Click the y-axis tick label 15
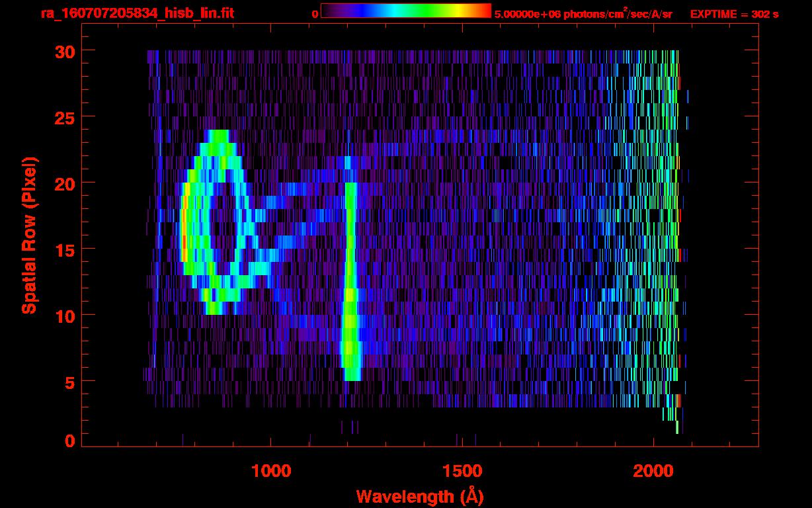This screenshot has width=812, height=508. pyautogui.click(x=65, y=249)
